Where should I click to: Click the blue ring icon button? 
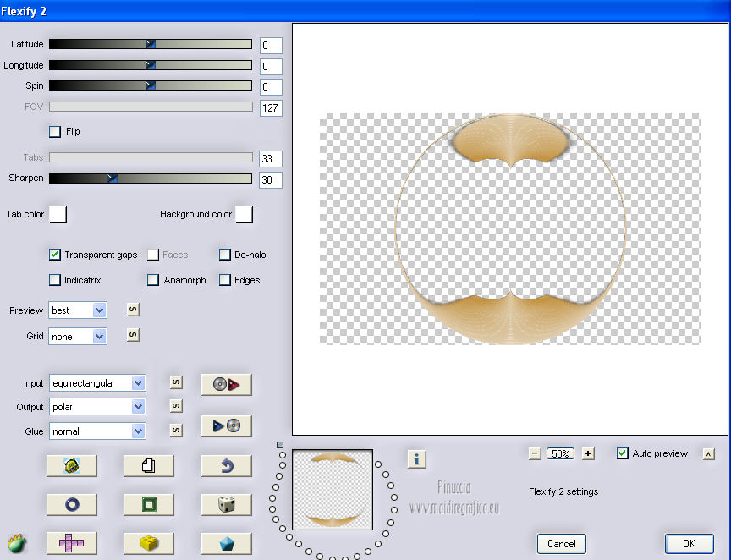coord(71,504)
